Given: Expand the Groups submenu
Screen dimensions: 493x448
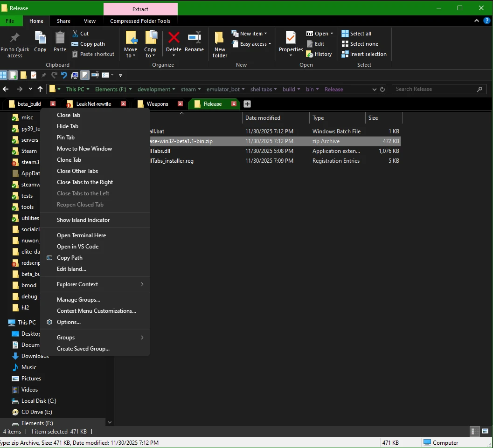Looking at the screenshot, I should (x=95, y=338).
